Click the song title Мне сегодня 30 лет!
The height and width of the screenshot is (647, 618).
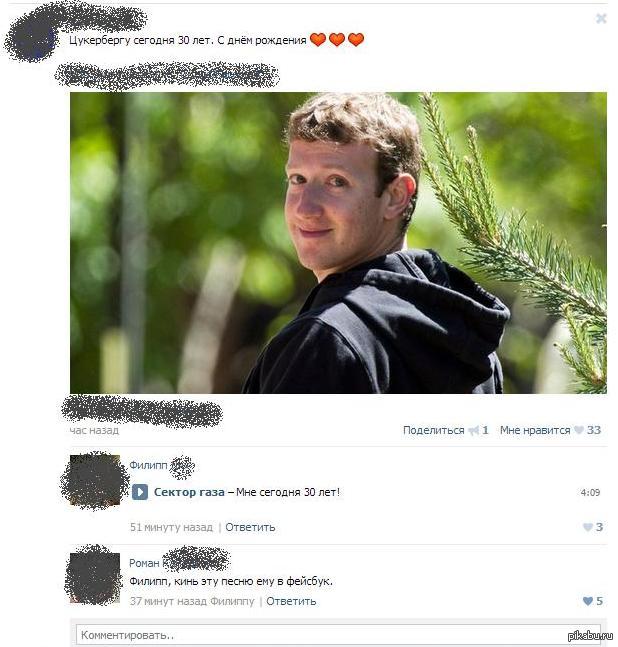point(288,492)
